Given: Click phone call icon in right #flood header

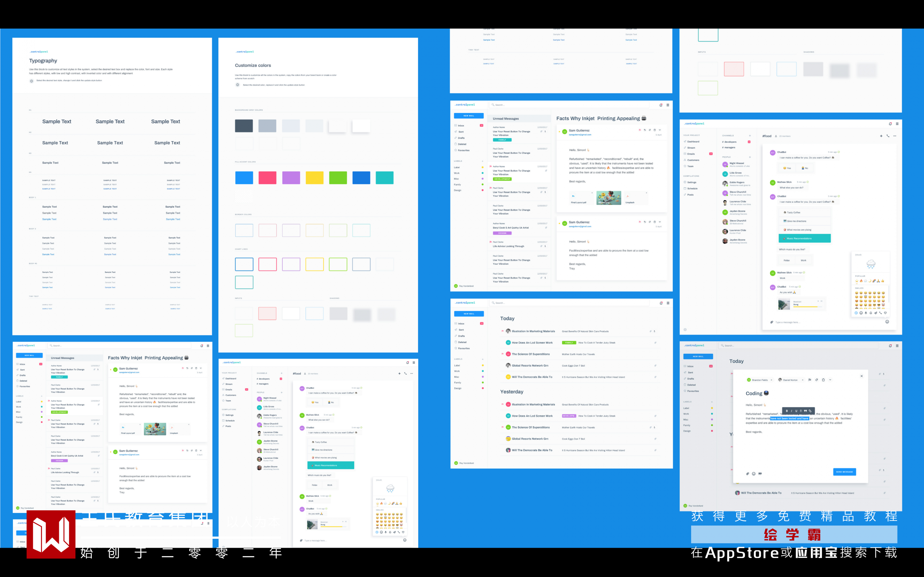Looking at the screenshot, I should coord(888,136).
